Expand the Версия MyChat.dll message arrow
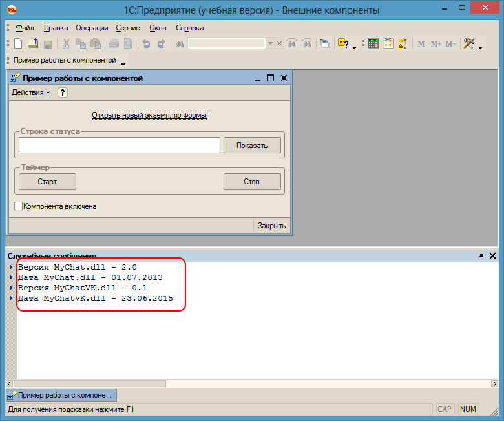 pyautogui.click(x=11, y=267)
